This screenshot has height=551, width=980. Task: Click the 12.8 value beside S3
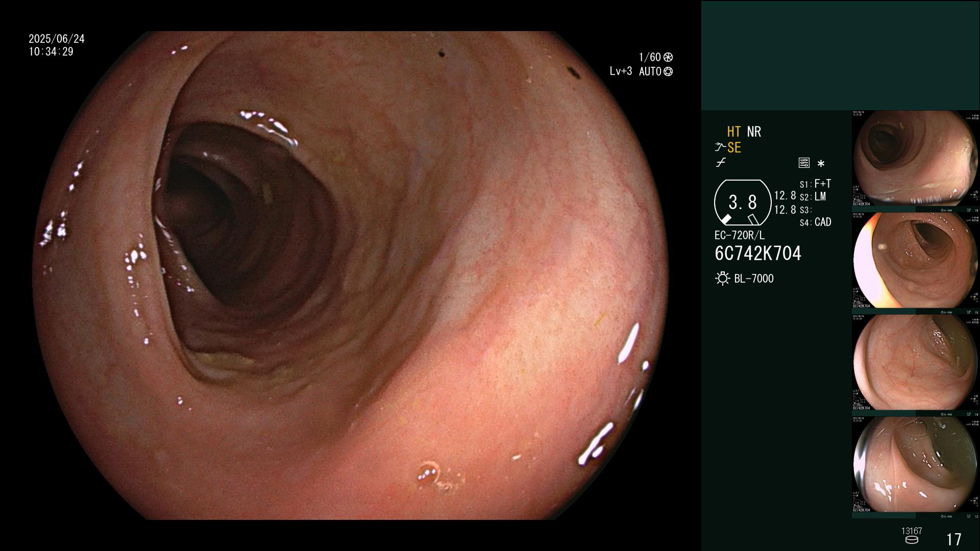coord(785,210)
